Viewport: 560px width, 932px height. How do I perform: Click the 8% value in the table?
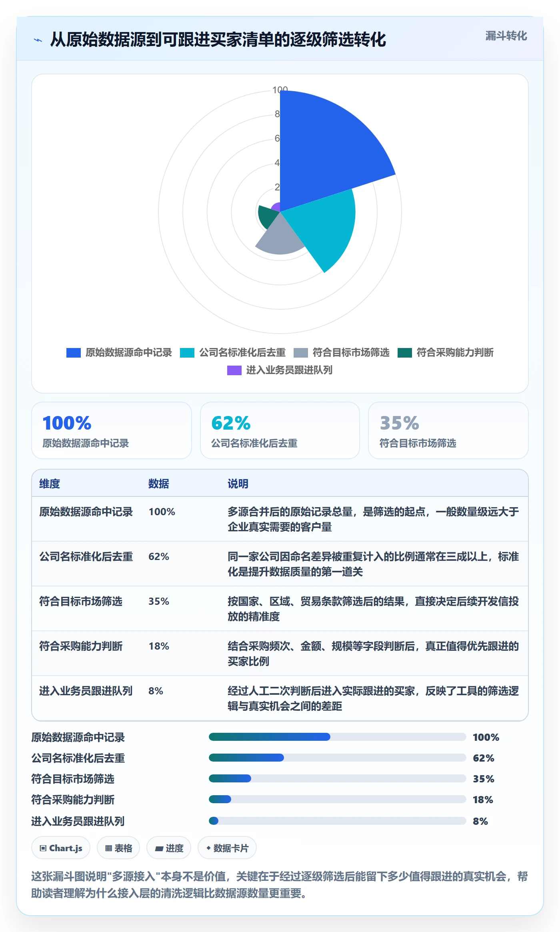pos(156,691)
